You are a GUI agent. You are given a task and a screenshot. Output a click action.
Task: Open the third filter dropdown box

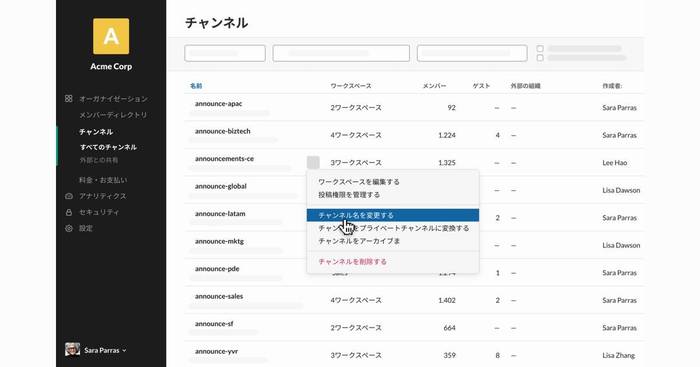pyautogui.click(x=472, y=53)
